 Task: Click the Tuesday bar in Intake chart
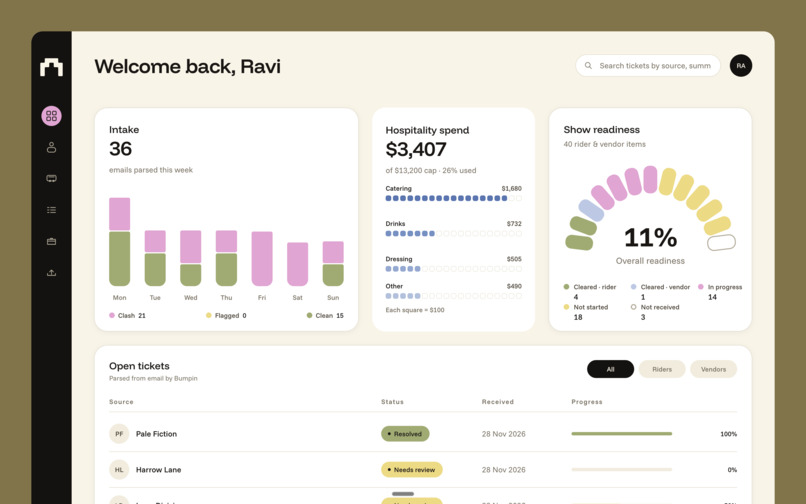155,258
